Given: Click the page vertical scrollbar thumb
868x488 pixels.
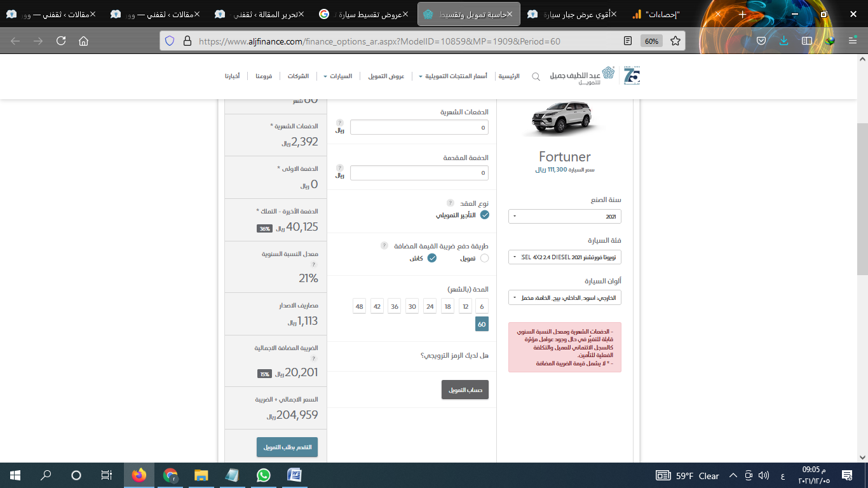Looking at the screenshot, I should 862,198.
